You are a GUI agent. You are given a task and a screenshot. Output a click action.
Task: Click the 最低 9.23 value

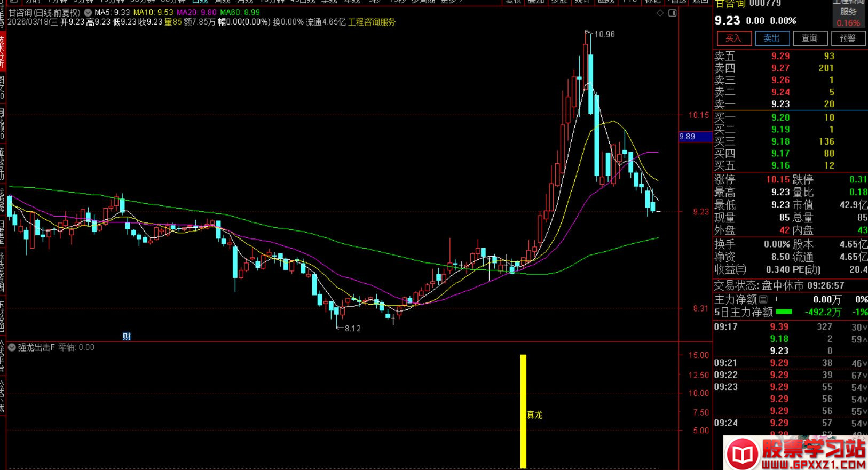[780, 205]
